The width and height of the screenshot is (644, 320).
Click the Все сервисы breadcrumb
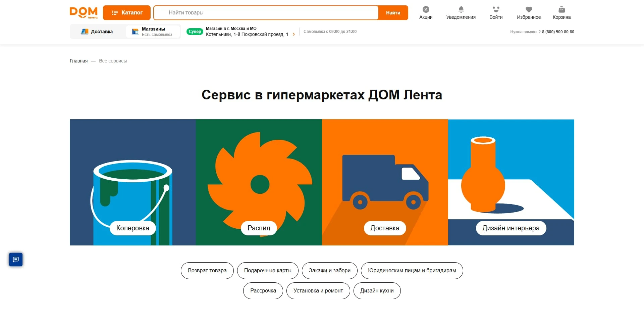[x=113, y=61]
